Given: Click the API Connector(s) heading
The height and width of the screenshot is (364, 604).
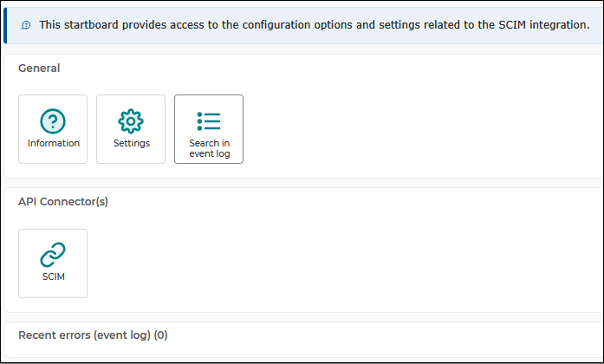Looking at the screenshot, I should tap(63, 201).
